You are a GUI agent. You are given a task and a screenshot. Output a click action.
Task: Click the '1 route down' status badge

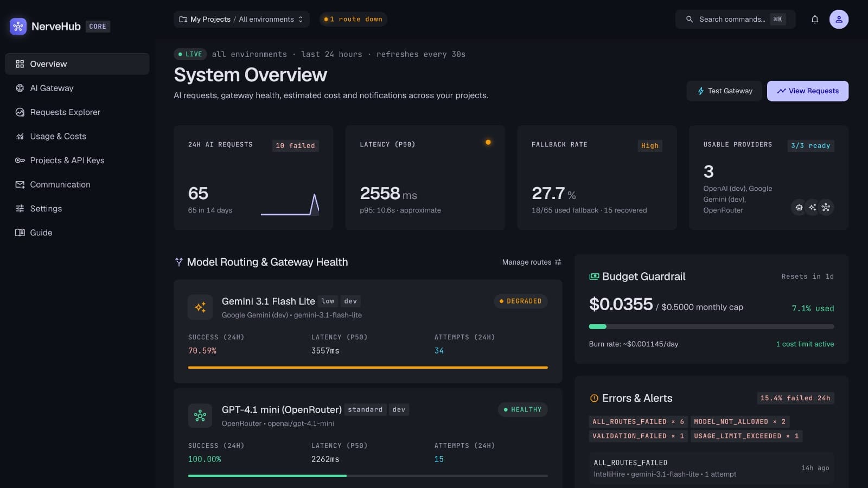(x=353, y=19)
